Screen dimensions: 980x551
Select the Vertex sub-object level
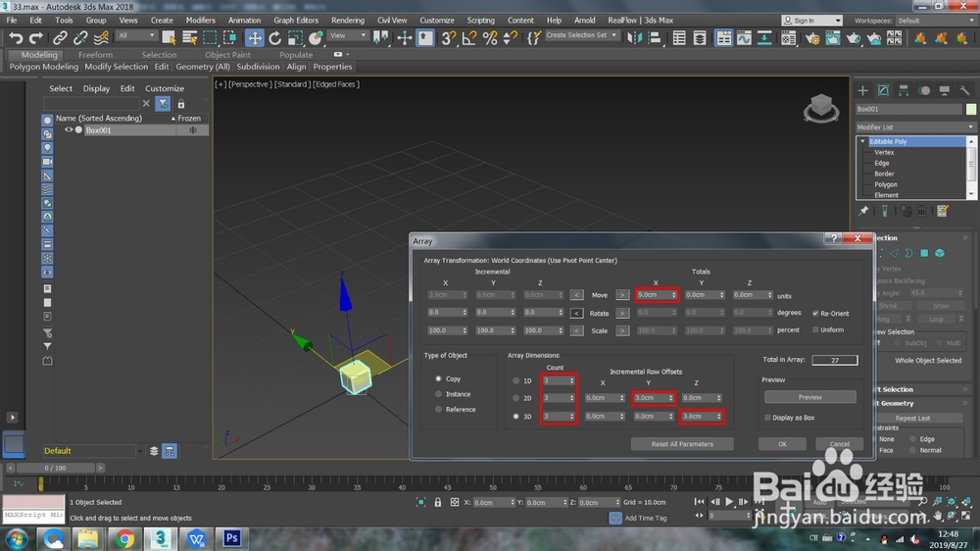[884, 152]
